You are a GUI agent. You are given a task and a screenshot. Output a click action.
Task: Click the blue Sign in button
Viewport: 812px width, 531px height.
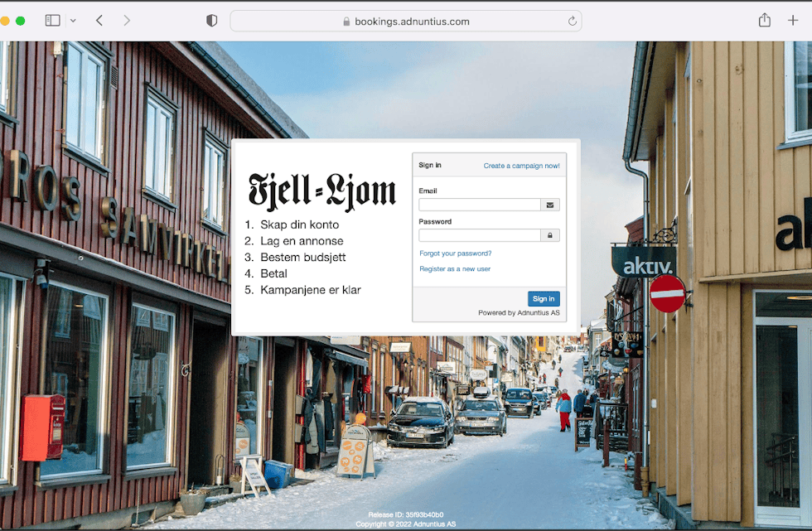tap(544, 298)
